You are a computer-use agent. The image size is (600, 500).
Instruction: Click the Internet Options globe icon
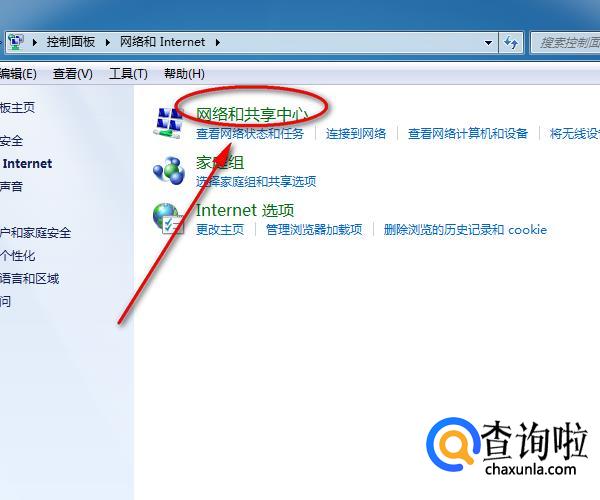pos(168,218)
